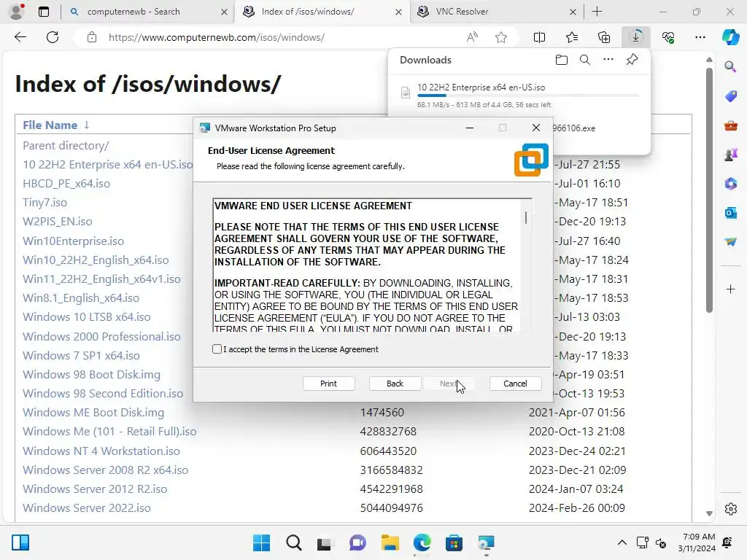Open taskbar clock showing 7:09 AM
Screen dimensions: 747x560
point(697,542)
